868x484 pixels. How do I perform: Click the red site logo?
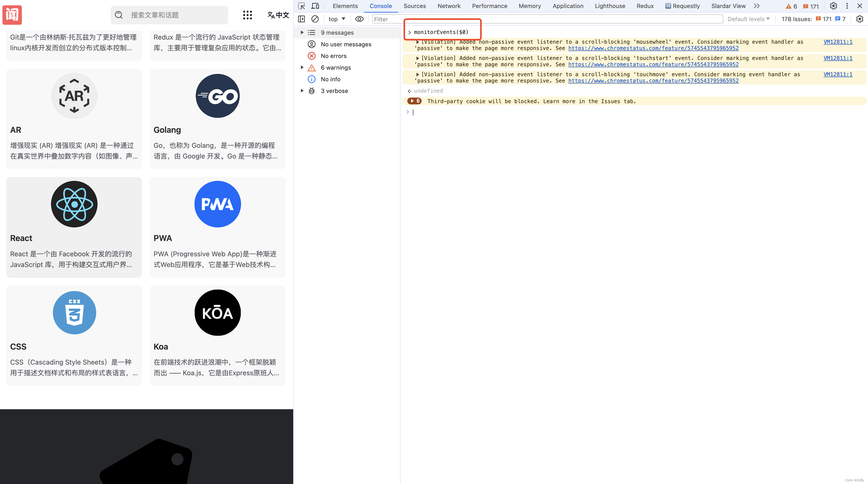coord(12,15)
